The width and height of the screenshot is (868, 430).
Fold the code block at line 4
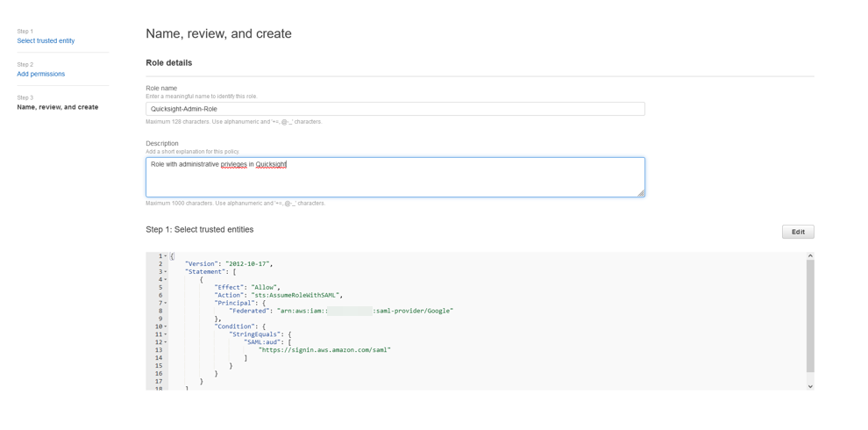(x=165, y=280)
